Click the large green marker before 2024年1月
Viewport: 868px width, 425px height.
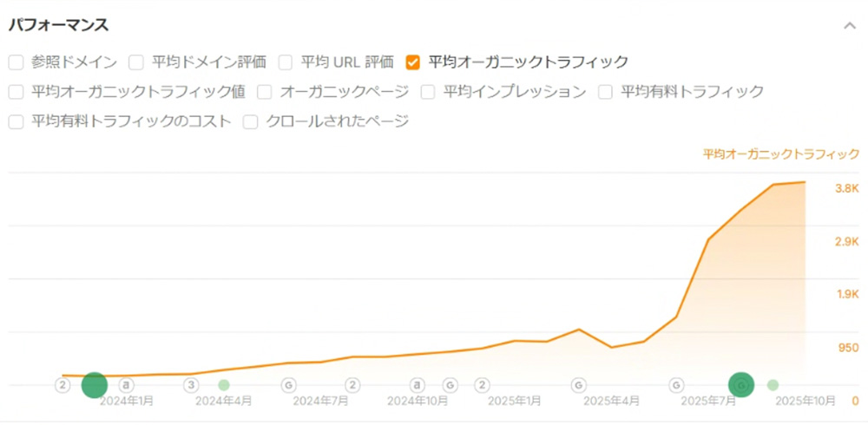click(x=94, y=385)
